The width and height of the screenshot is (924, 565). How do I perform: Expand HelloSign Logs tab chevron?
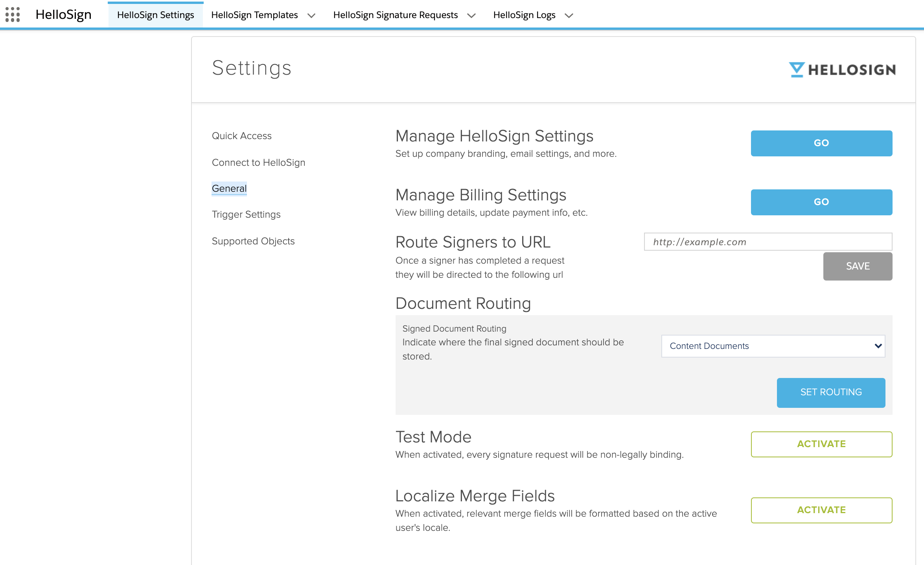click(569, 15)
